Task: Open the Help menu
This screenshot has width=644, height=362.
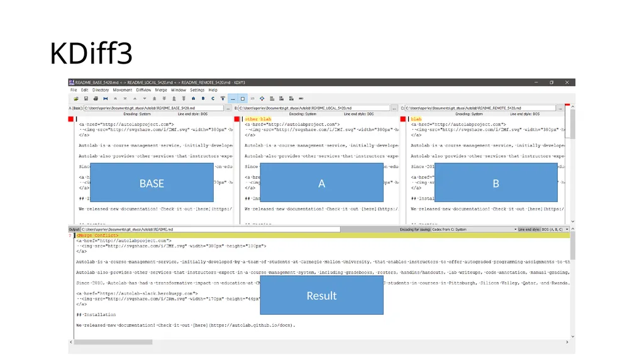Action: 213,89
